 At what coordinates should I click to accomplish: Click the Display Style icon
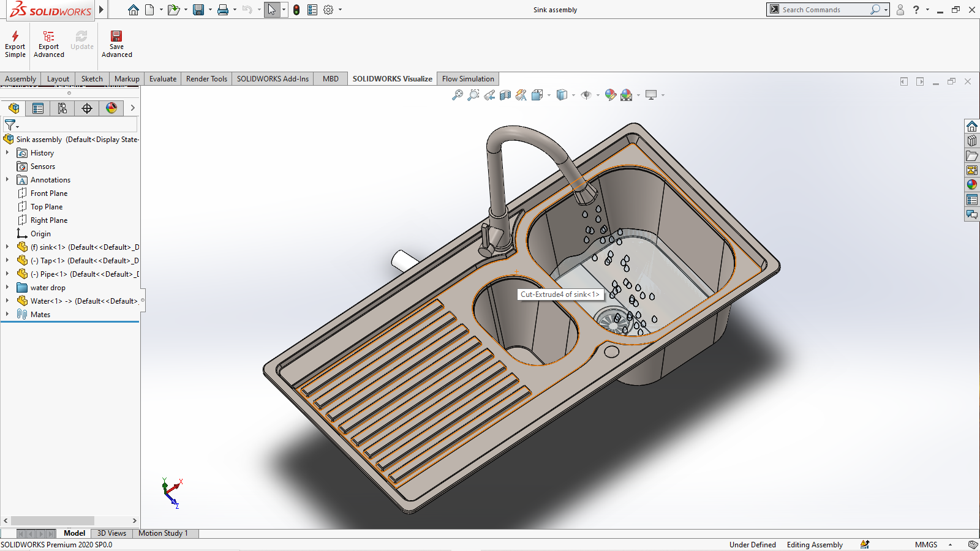562,95
